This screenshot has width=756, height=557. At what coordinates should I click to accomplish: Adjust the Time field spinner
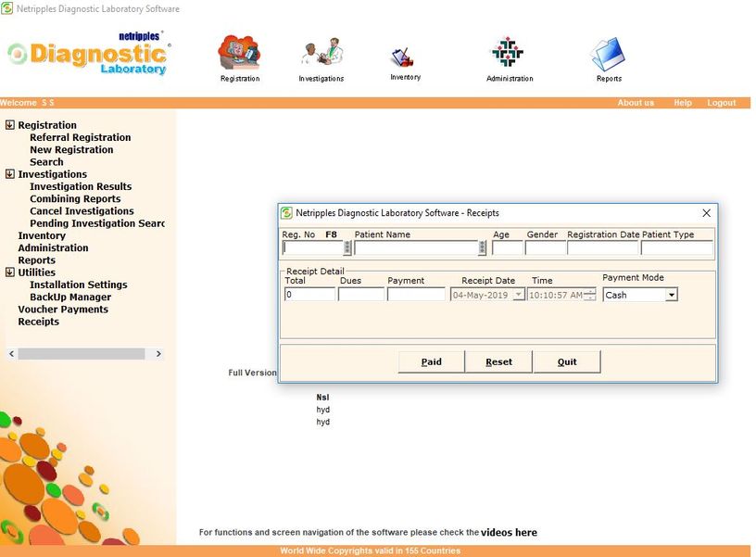point(590,295)
